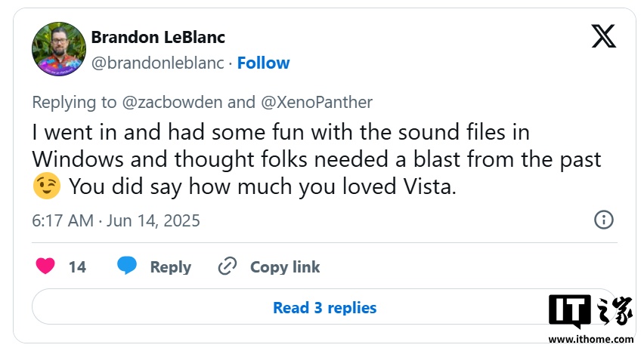Open Read 3 replies
Viewport: 644px width, 351px height.
point(324,307)
